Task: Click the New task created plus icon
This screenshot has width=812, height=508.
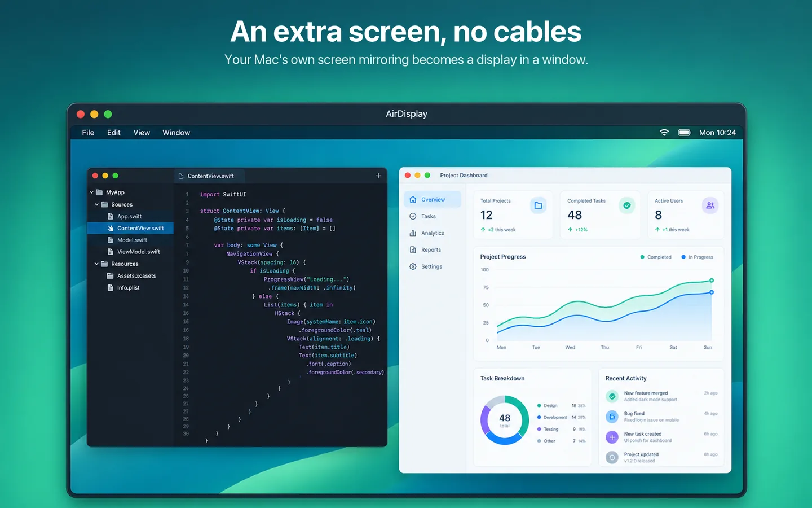Action: (612, 437)
